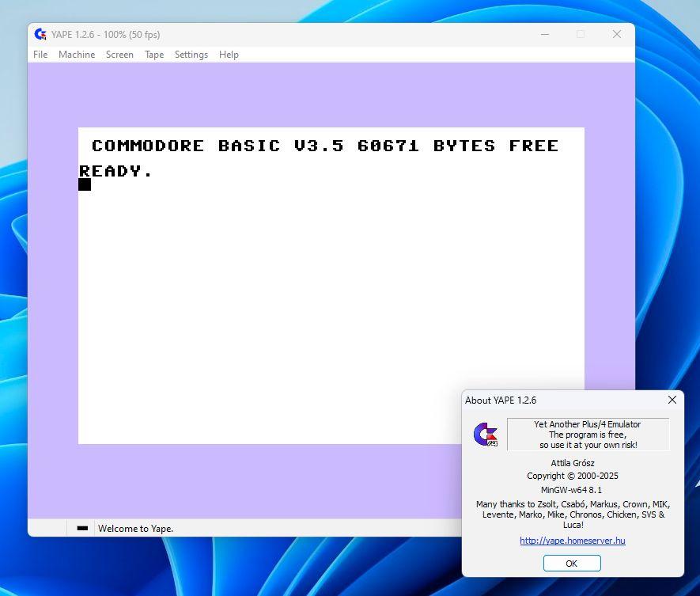Image resolution: width=700 pixels, height=596 pixels.
Task: Close the YAPE emulator window
Action: click(617, 34)
